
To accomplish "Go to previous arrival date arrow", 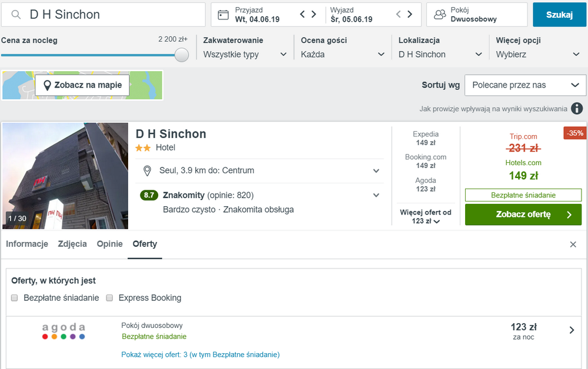I will click(302, 14).
